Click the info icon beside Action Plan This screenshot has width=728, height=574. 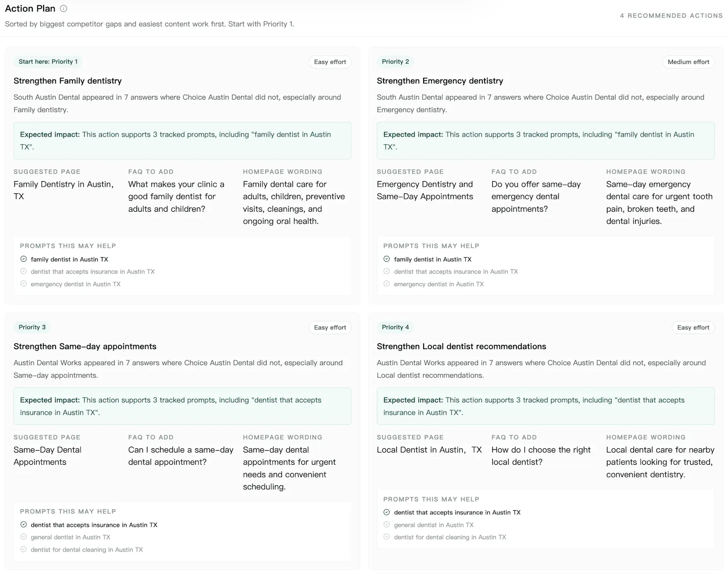point(64,9)
